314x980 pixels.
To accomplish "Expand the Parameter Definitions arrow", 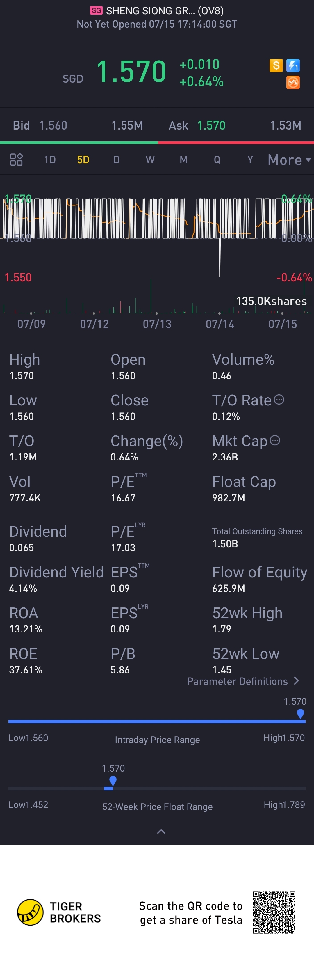I will [x=297, y=681].
